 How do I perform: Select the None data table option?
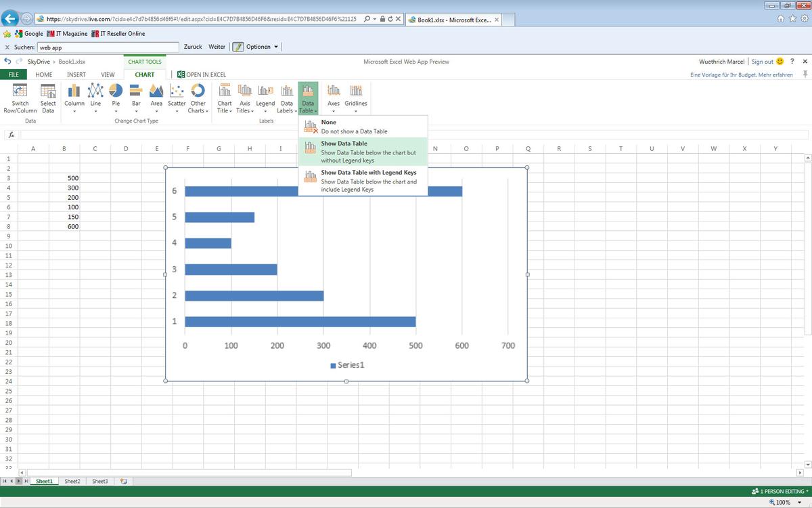pos(363,127)
